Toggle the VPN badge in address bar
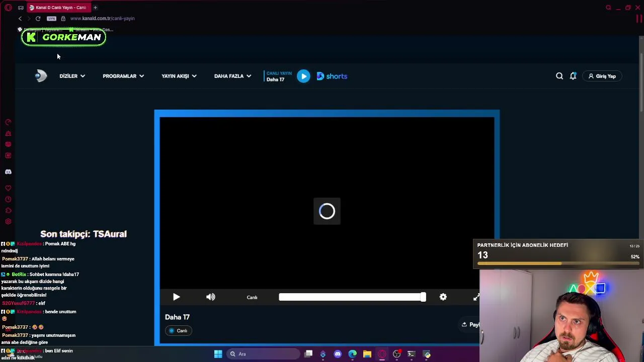644x362 pixels. point(51,19)
